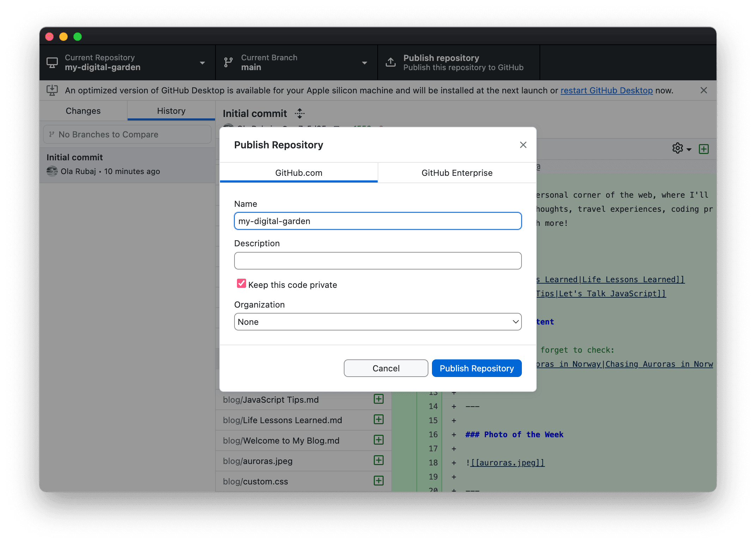
Task: Click diff line number 18
Action: 433,463
